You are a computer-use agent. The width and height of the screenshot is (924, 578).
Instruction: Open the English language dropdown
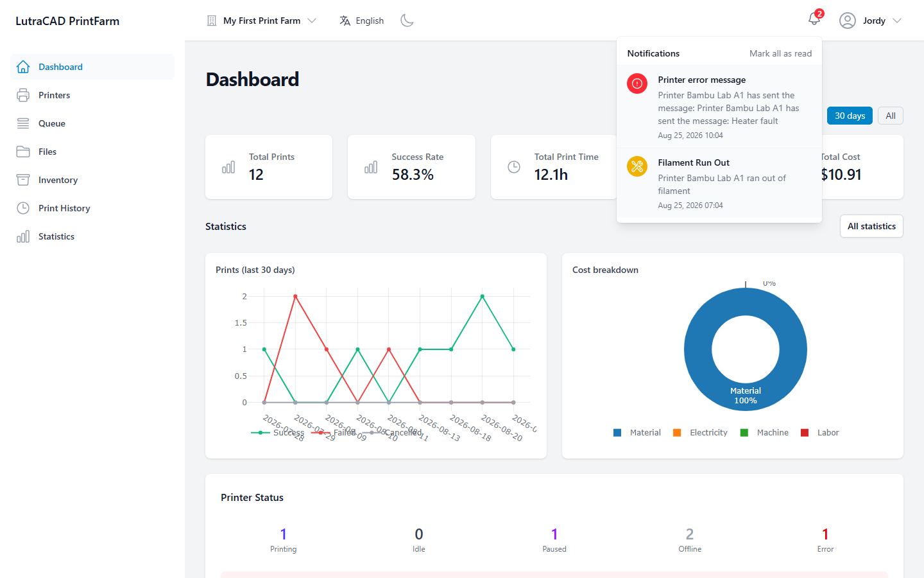[362, 21]
